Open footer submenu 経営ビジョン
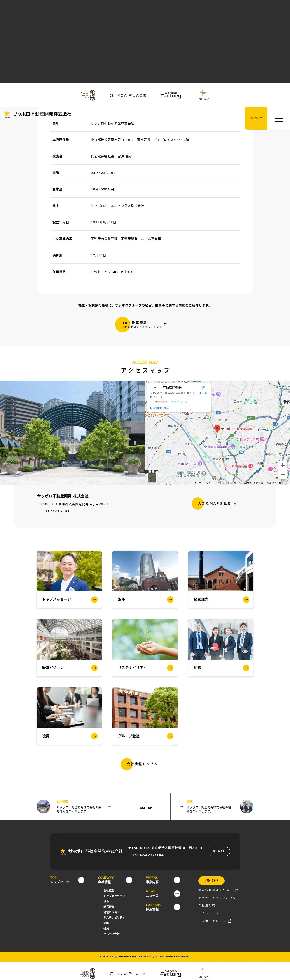The image size is (290, 980). click(x=111, y=912)
